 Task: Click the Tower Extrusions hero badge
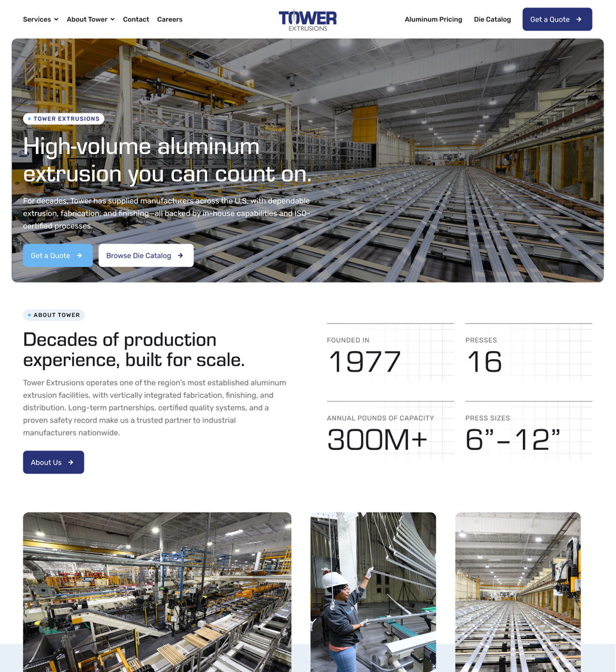(64, 119)
